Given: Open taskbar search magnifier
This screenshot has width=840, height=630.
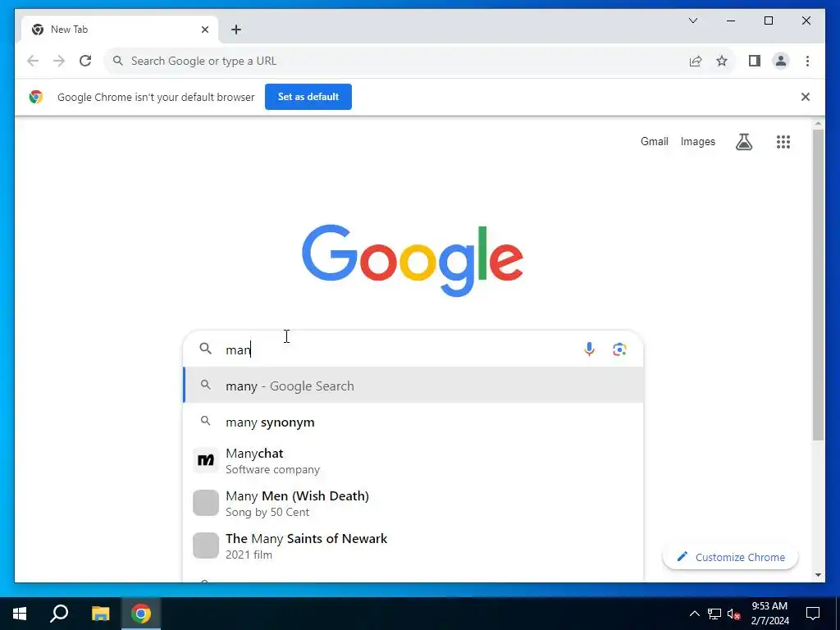Looking at the screenshot, I should click(59, 614).
